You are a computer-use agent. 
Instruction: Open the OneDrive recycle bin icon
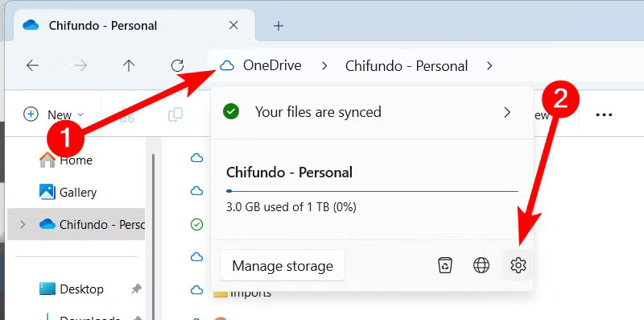pyautogui.click(x=445, y=265)
